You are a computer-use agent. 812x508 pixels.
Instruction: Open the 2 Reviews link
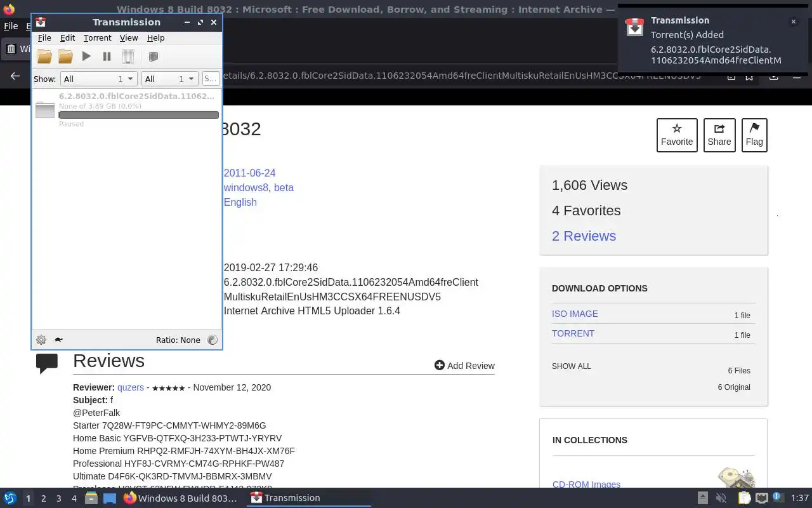click(x=584, y=236)
